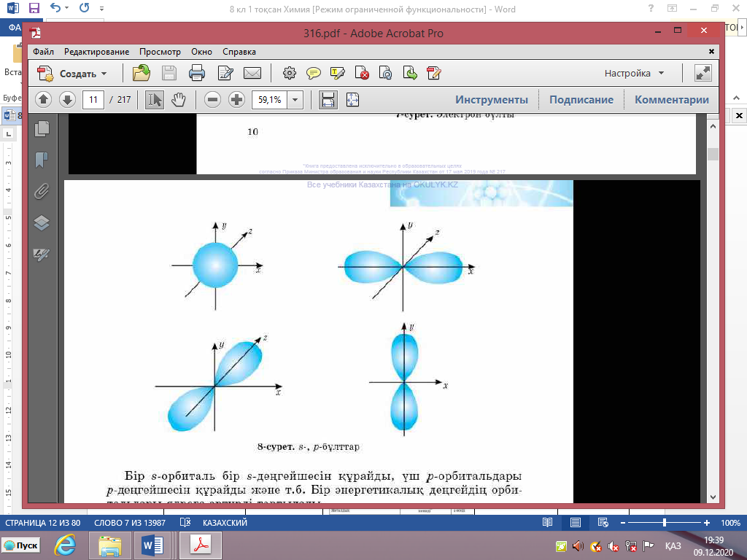Click Word's undo arrow
Screen dimensions: 747x560
point(55,8)
